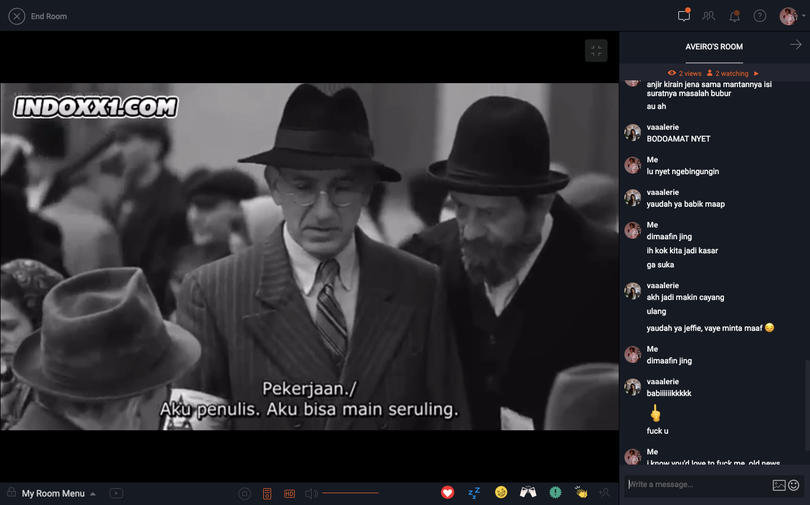This screenshot has width=810, height=505.
Task: Open the friends icon in top bar
Action: (709, 16)
